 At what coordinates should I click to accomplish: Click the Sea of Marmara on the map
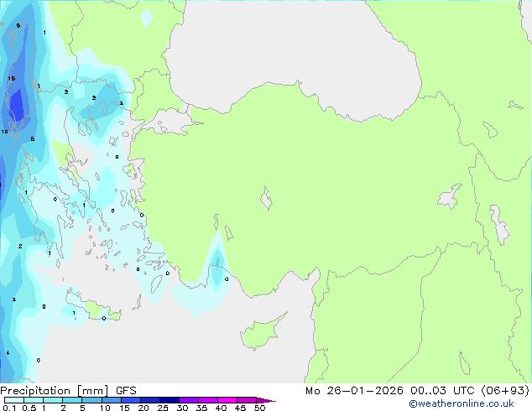click(170, 122)
